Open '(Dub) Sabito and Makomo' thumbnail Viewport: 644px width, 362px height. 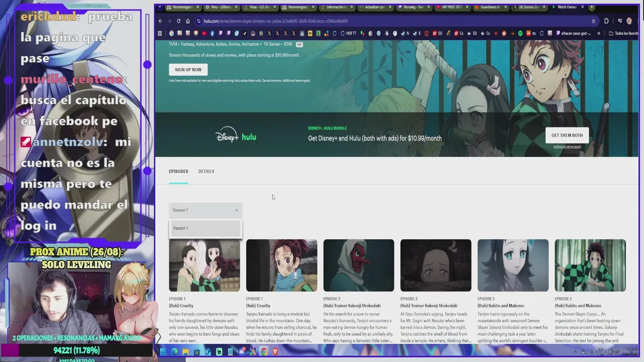(513, 265)
